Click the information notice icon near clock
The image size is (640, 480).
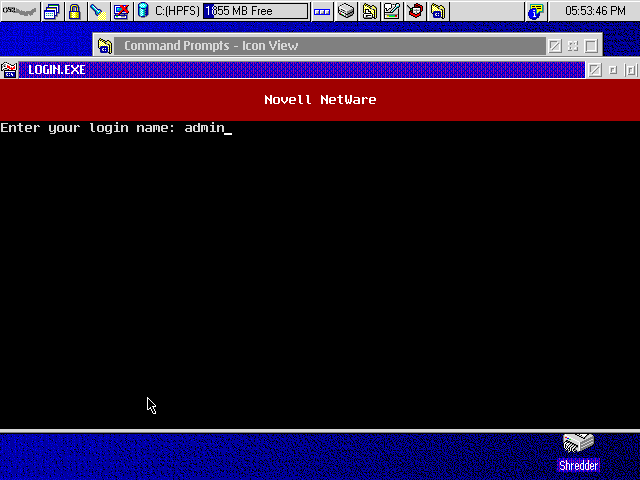[536, 11]
